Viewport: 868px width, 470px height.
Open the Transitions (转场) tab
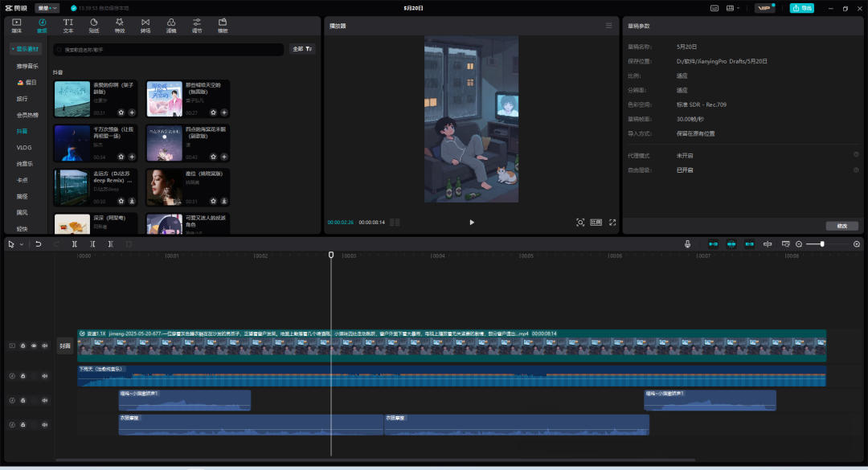point(145,26)
